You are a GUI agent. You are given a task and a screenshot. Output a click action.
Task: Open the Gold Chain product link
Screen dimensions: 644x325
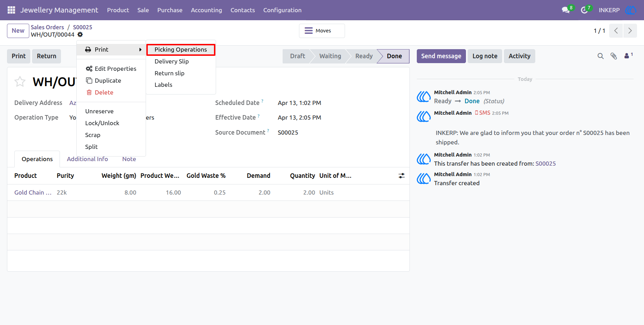(x=33, y=192)
